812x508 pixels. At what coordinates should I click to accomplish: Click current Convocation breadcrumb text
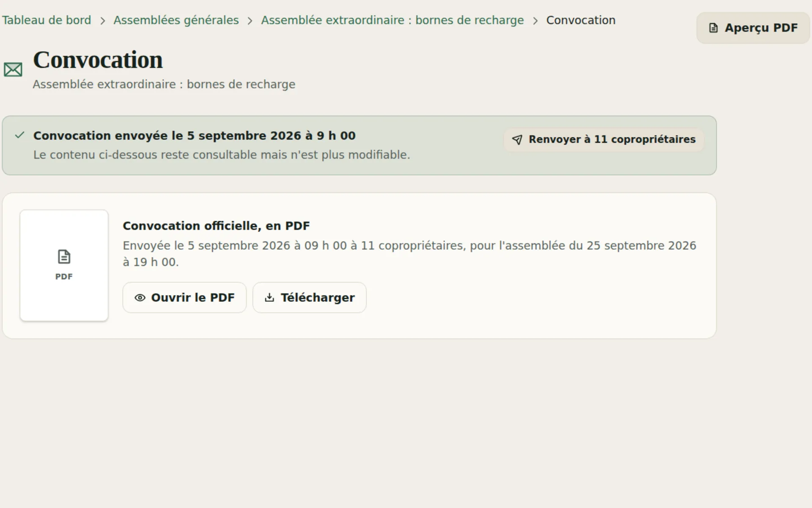[581, 20]
